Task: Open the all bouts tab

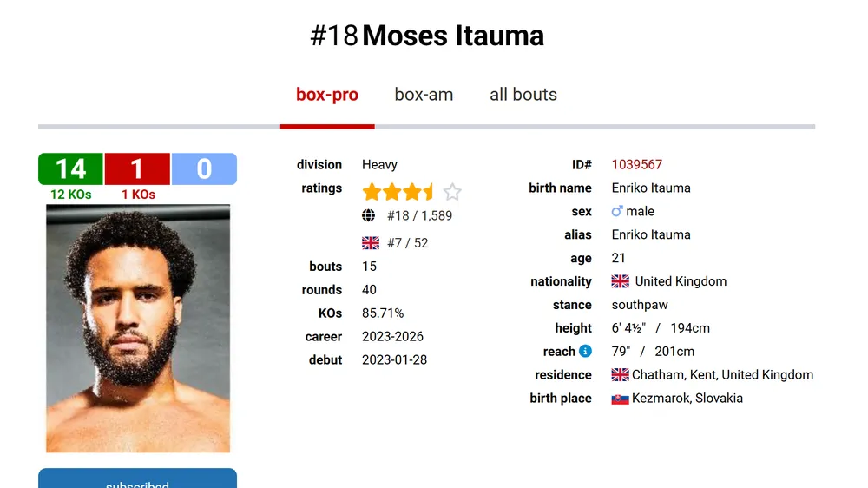Action: tap(523, 95)
